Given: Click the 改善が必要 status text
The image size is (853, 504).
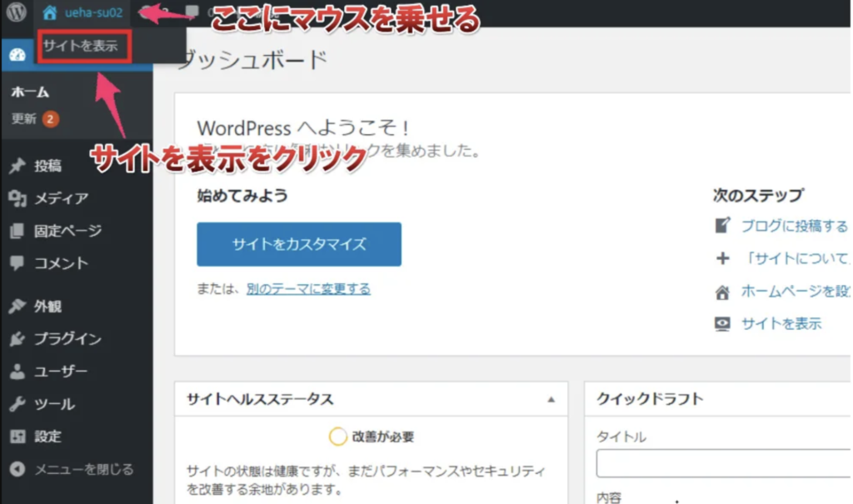Looking at the screenshot, I should (383, 437).
